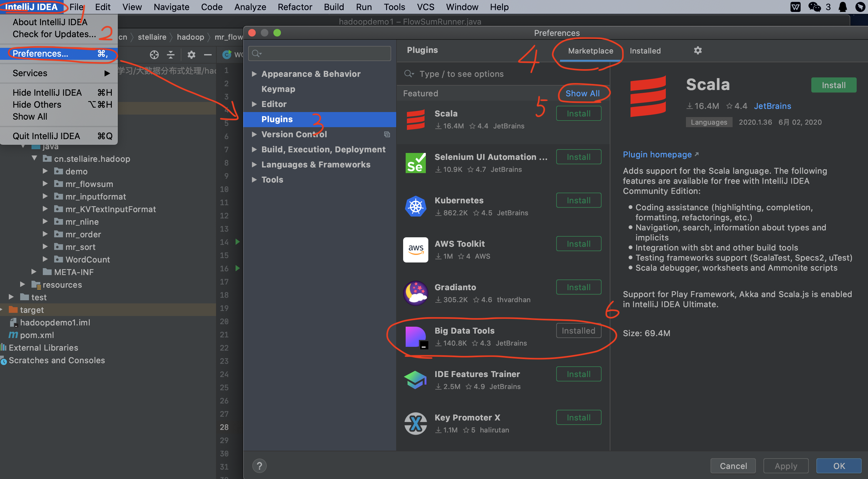
Task: Click the IDE Features Trainer plugin icon
Action: click(x=415, y=380)
